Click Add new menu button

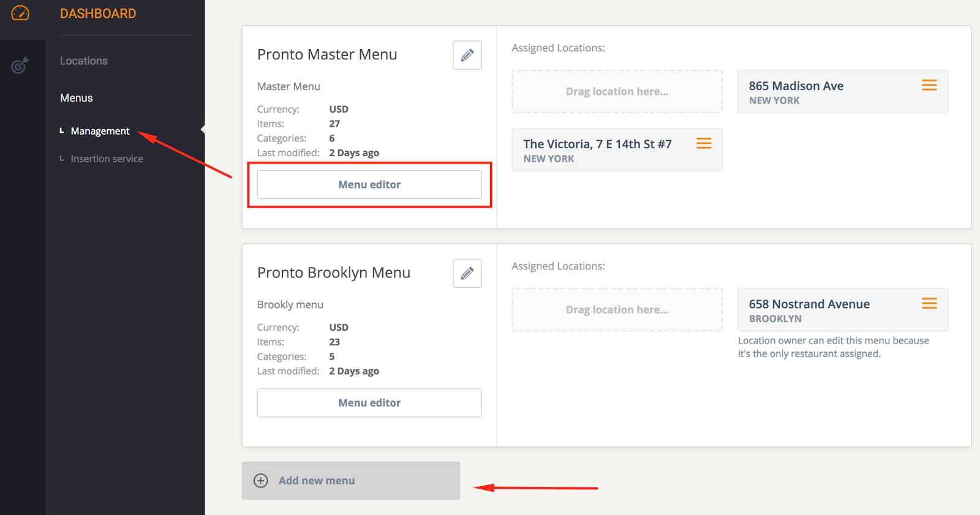click(350, 481)
